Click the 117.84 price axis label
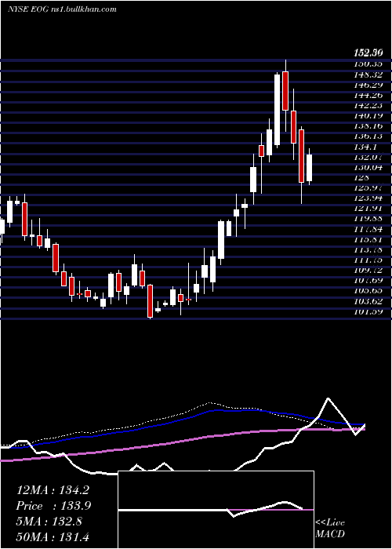The height and width of the screenshot is (549, 392). point(368,229)
